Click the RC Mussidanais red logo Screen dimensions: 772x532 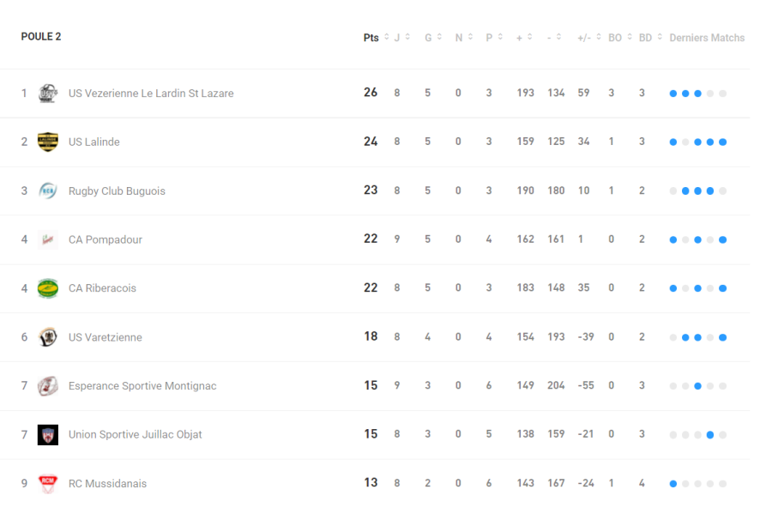[x=48, y=483]
